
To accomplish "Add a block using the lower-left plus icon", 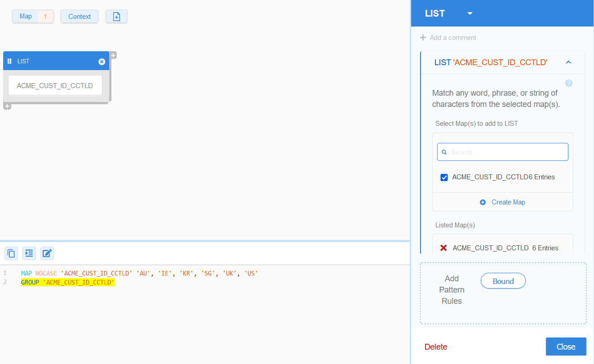I will point(7,106).
